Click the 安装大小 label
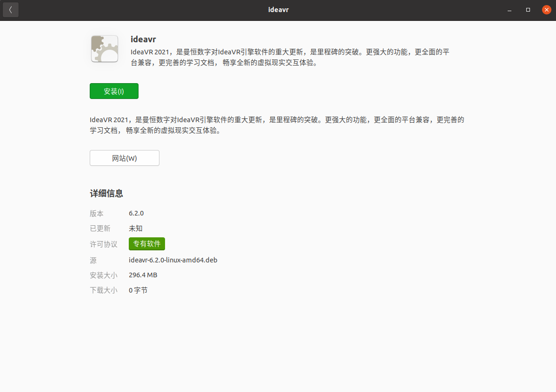Viewport: 556px width, 392px height. [104, 275]
